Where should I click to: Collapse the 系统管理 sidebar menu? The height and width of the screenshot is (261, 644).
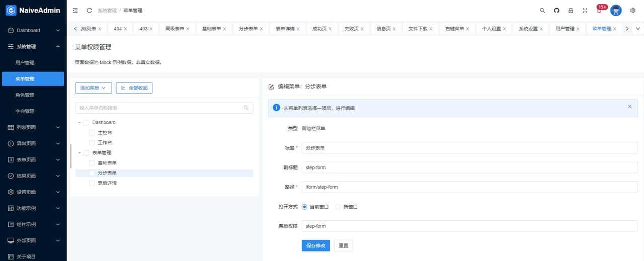click(x=33, y=46)
